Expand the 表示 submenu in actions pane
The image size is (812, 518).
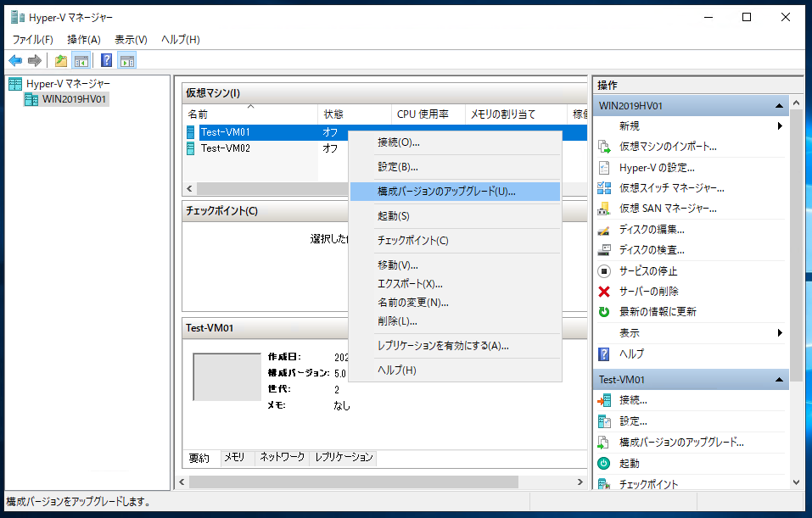pyautogui.click(x=779, y=333)
